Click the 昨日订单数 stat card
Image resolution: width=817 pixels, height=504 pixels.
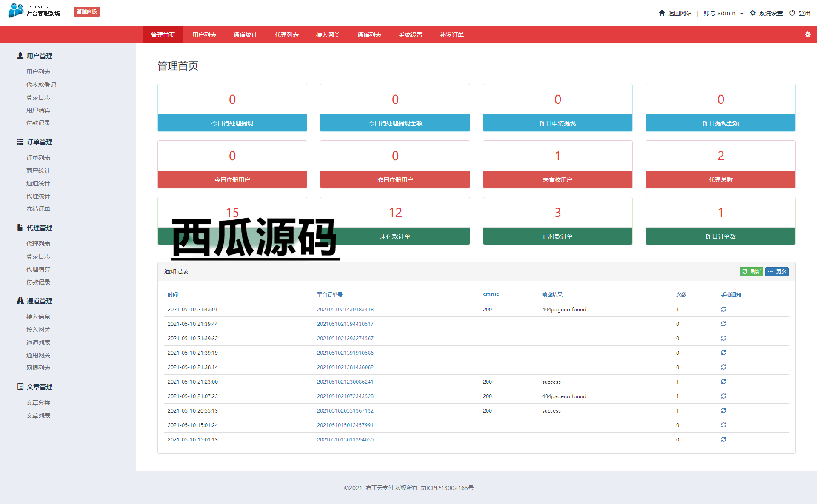pos(720,221)
